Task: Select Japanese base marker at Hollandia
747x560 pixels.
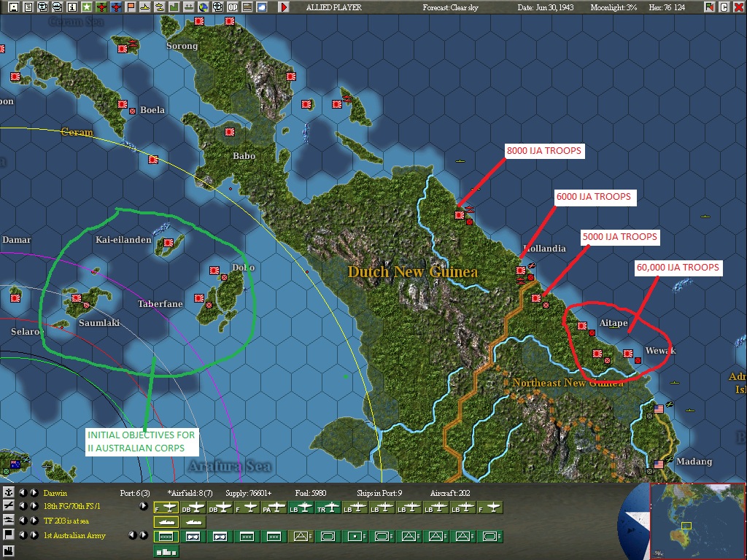Action: click(521, 271)
